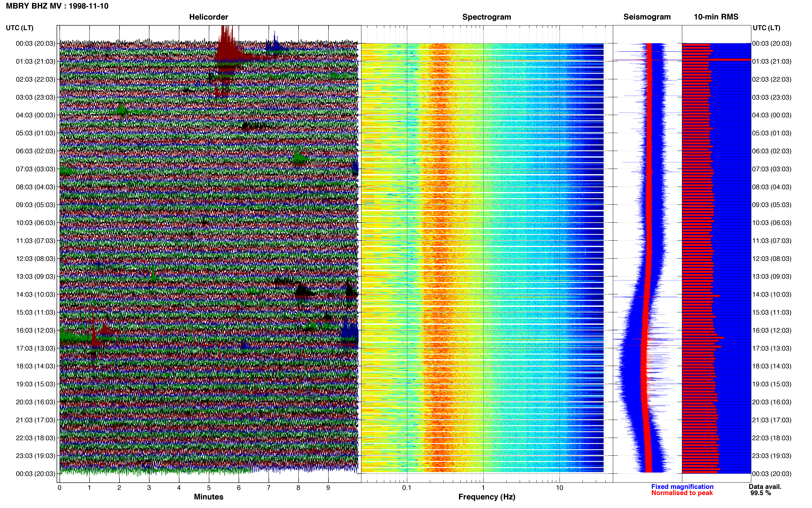This screenshot has height=508, width=812.
Task: Click RMS-side time label '21:03 (17:03)'
Action: point(772,420)
